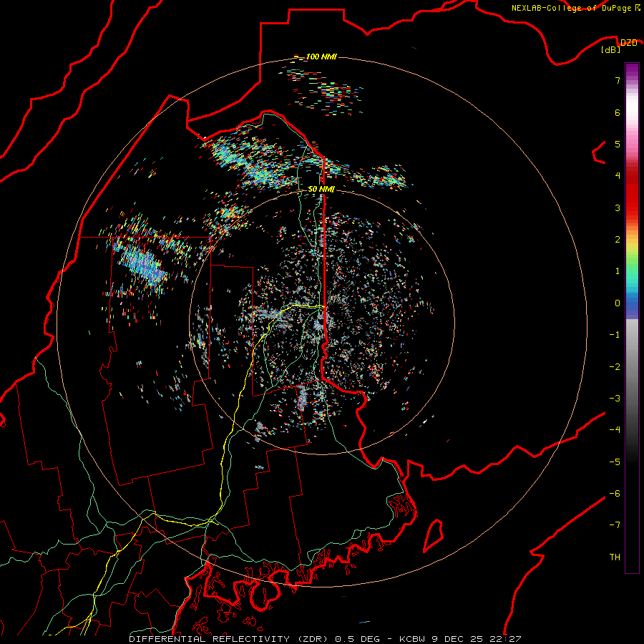This screenshot has height=644, width=644.
Task: Click the 50 NMI range ring label
Action: [x=321, y=189]
